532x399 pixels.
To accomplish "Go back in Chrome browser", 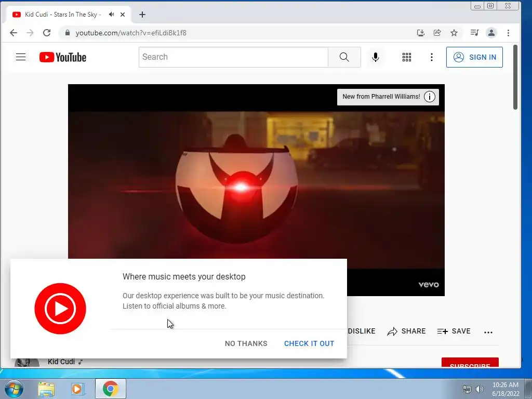I will coord(14,33).
